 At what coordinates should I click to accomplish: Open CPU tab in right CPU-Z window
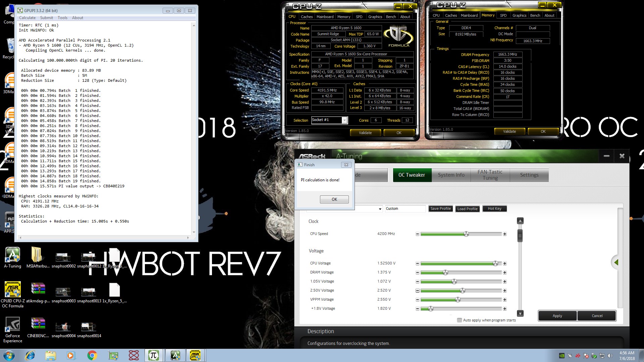tap(436, 15)
